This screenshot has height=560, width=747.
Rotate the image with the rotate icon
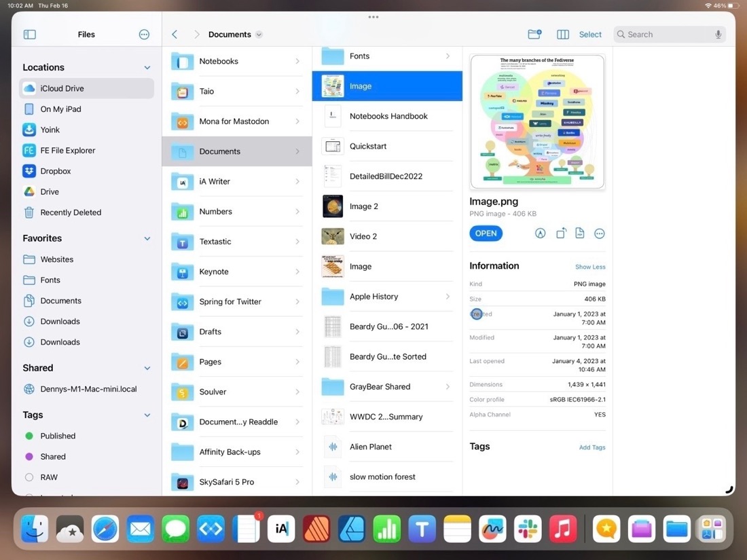click(x=560, y=233)
